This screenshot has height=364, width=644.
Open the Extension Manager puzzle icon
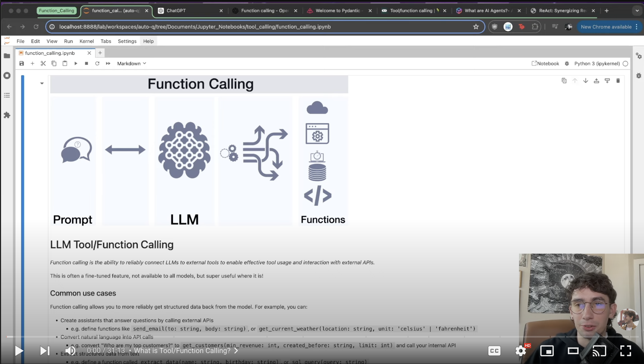[x=7, y=115]
